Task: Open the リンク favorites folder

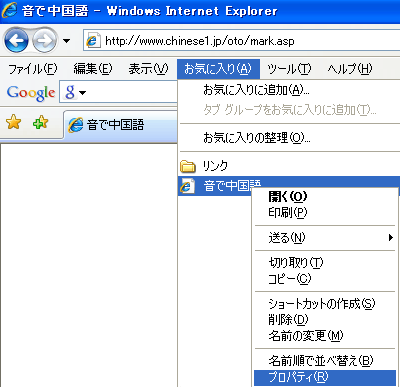Action: (215, 166)
